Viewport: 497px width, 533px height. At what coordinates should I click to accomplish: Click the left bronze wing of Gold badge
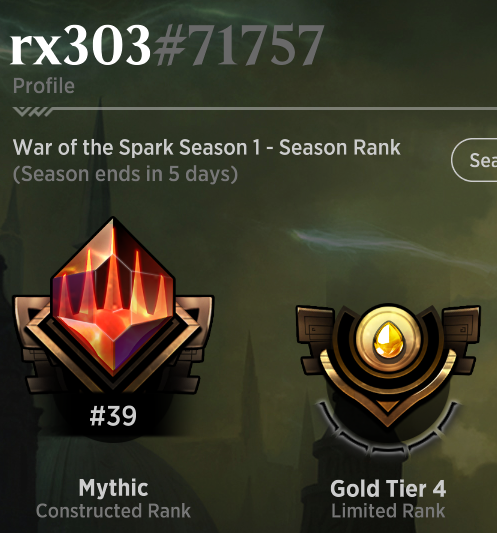tap(314, 338)
